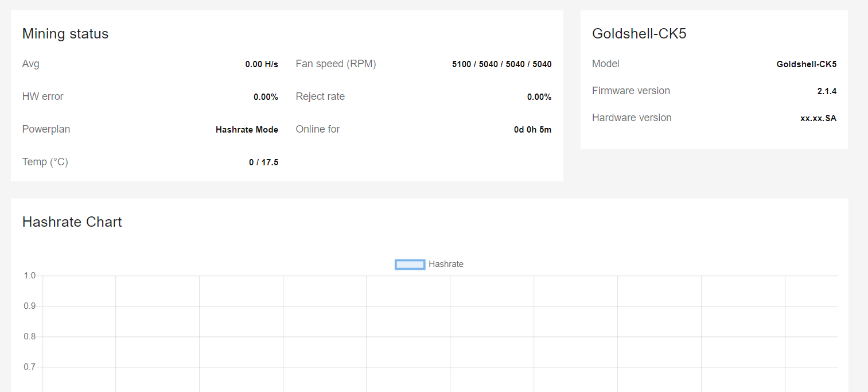Click the 1.0 y-axis tick label
This screenshot has width=868, height=392.
pyautogui.click(x=29, y=276)
